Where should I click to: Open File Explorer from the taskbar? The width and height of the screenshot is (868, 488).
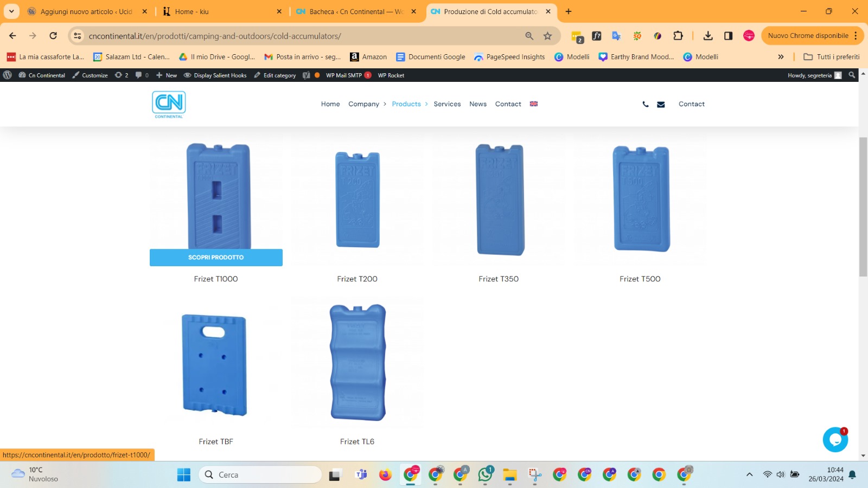(x=510, y=475)
